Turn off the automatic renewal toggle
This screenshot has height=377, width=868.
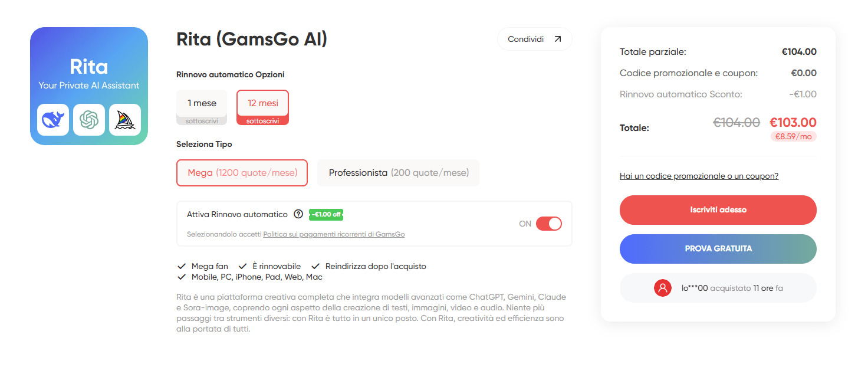pyautogui.click(x=548, y=224)
